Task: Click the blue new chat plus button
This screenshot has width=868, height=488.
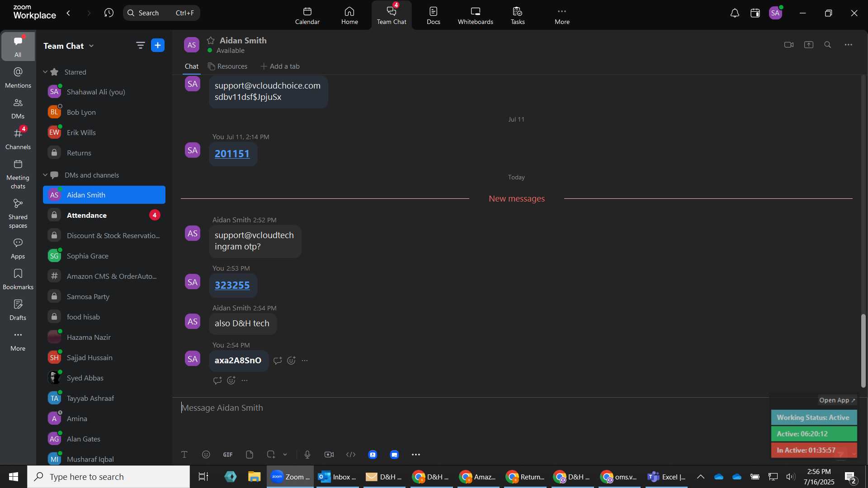Action: tap(158, 45)
